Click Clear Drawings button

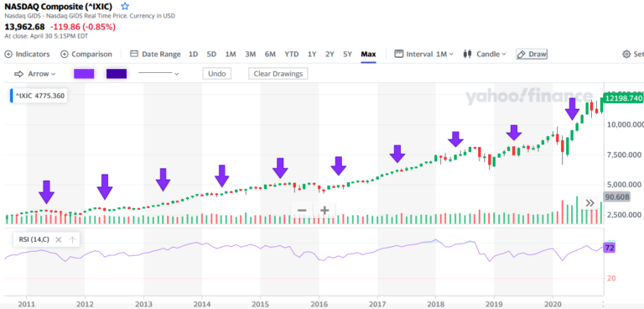[x=278, y=74]
